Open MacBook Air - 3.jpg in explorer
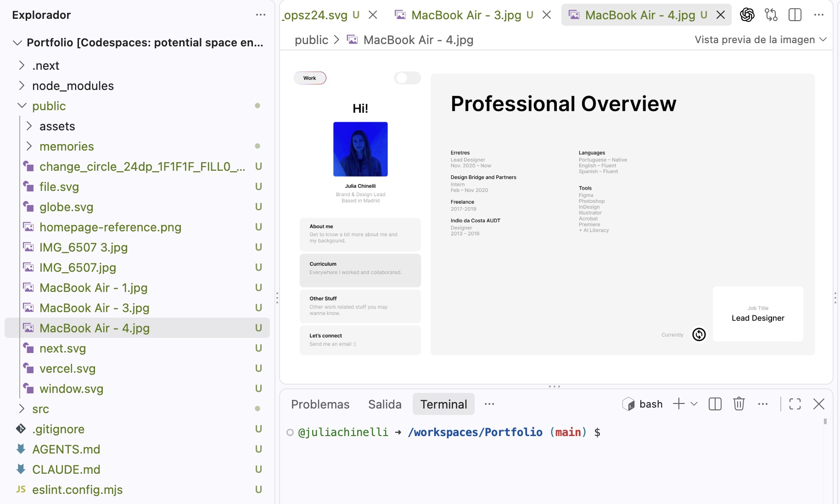 138,308
